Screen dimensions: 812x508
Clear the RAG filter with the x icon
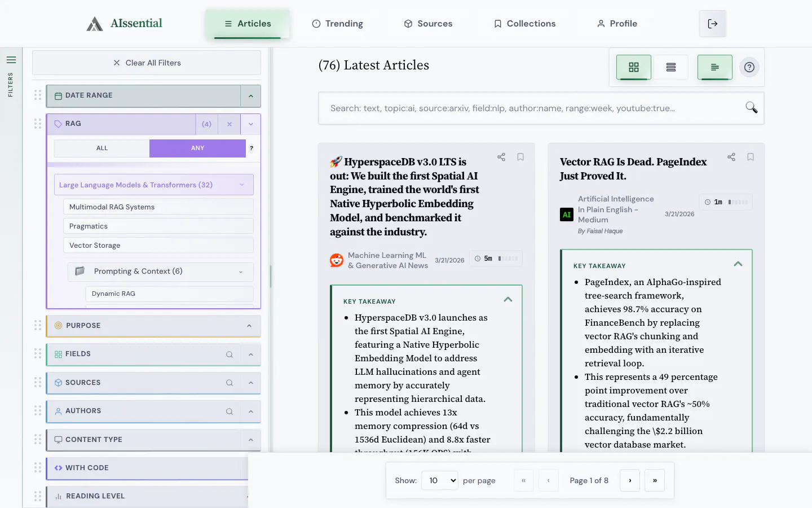(229, 124)
